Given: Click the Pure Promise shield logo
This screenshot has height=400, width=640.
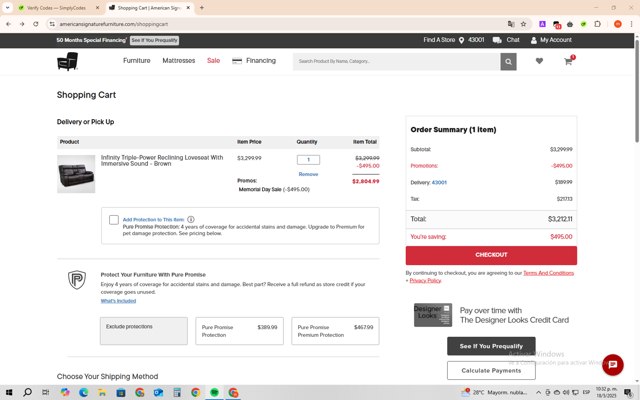Looking at the screenshot, I should point(77,280).
